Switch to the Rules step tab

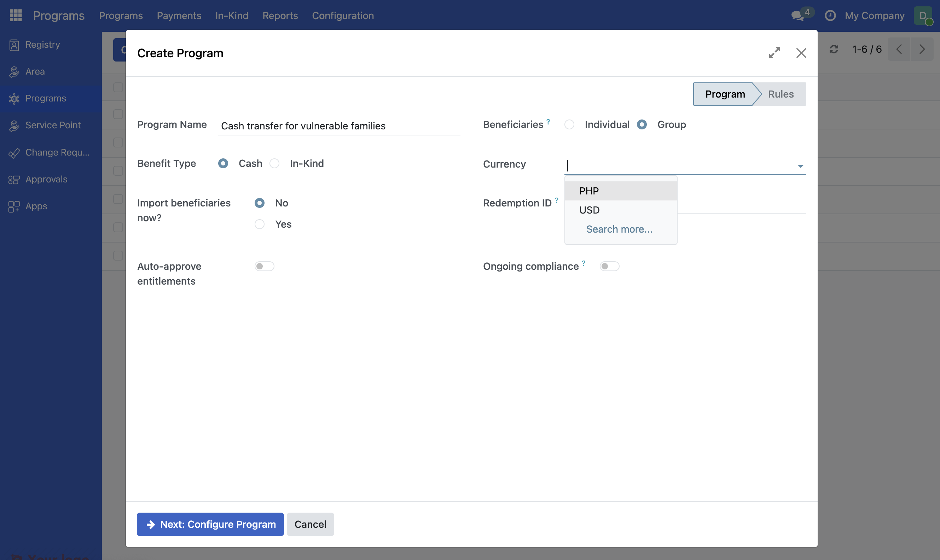(x=781, y=94)
